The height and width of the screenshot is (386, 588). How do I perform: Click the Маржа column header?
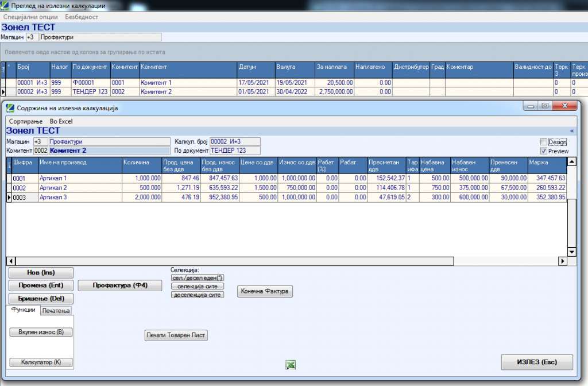(547, 165)
